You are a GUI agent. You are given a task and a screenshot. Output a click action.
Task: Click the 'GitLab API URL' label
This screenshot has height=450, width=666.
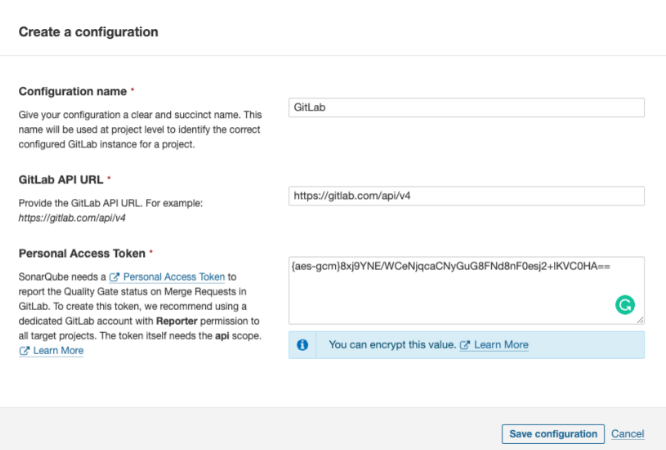[x=61, y=180]
